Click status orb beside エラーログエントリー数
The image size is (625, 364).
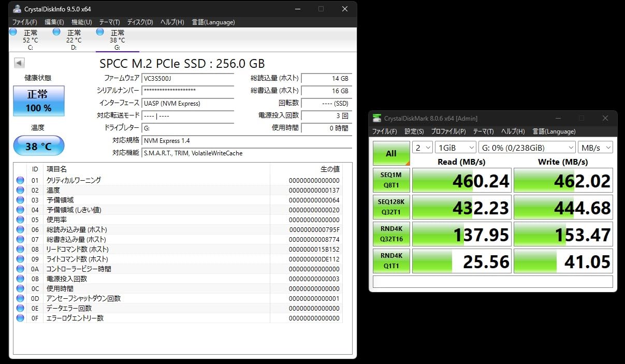20,318
